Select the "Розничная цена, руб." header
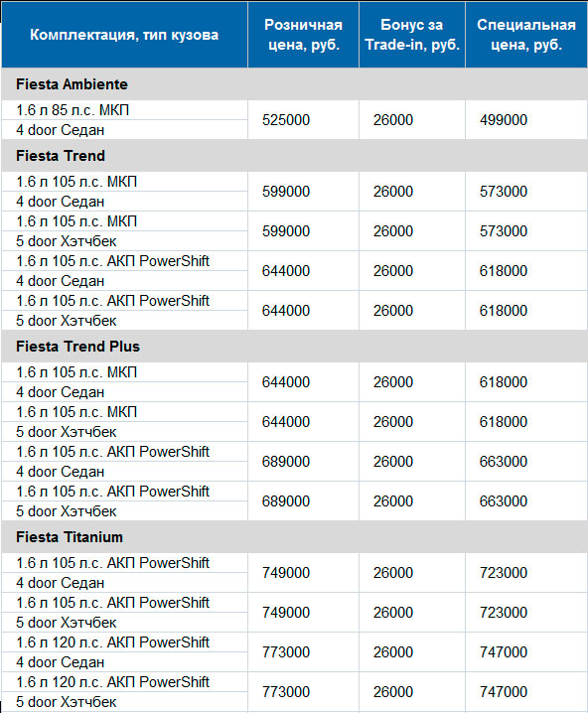Screen dimensions: 588x713 point(303,35)
